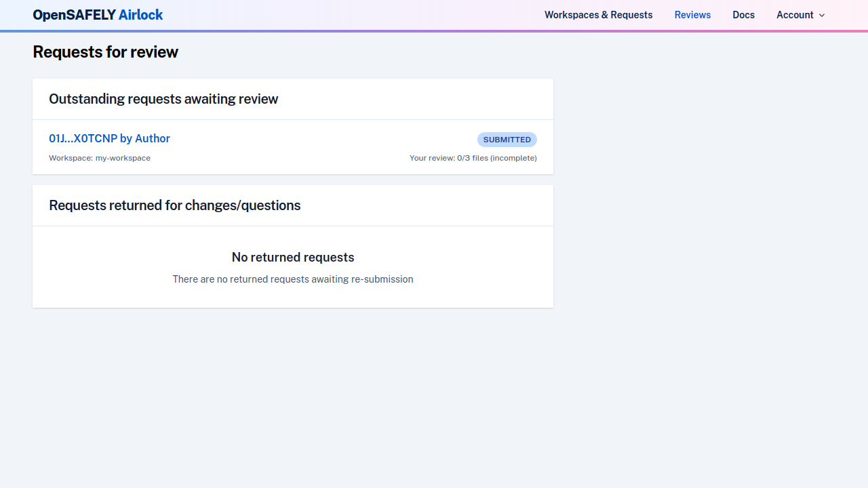Click the SUBMITTED status badge
Image resolution: width=868 pixels, height=488 pixels.
tap(507, 140)
